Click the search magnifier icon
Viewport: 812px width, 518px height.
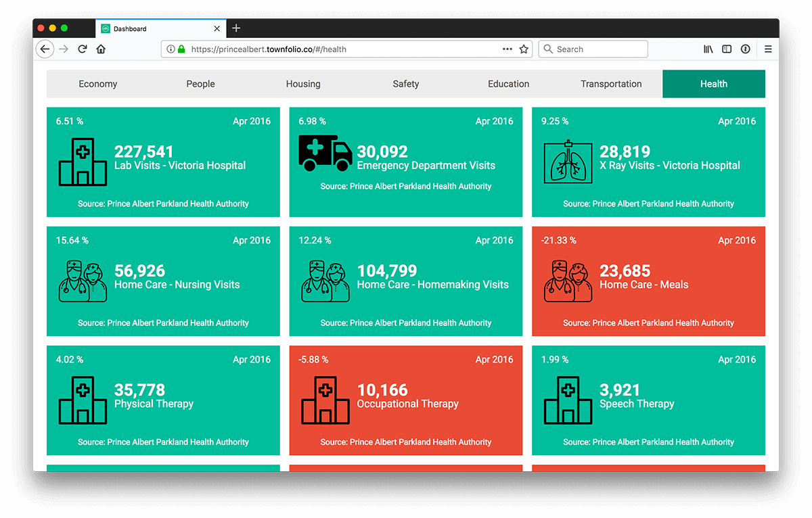pyautogui.click(x=548, y=49)
